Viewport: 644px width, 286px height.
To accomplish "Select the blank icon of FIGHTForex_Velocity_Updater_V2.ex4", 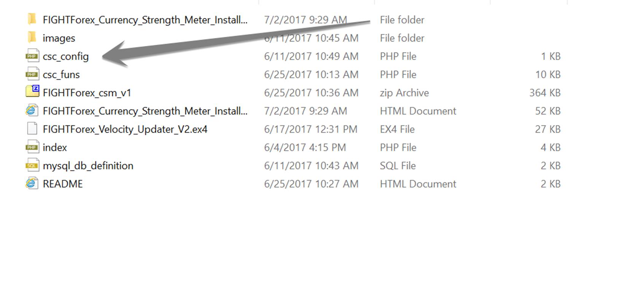I will point(32,129).
